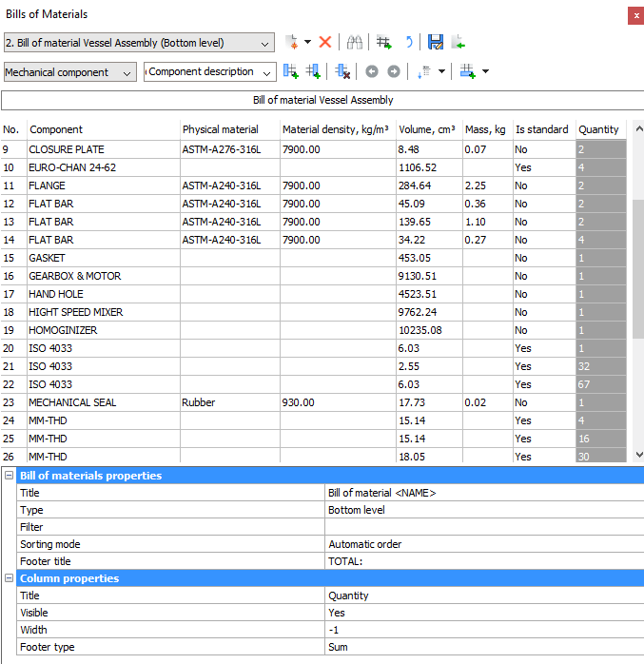Click the HIGHT SPEED MIXER cell
This screenshot has width=644, height=664.
click(104, 312)
